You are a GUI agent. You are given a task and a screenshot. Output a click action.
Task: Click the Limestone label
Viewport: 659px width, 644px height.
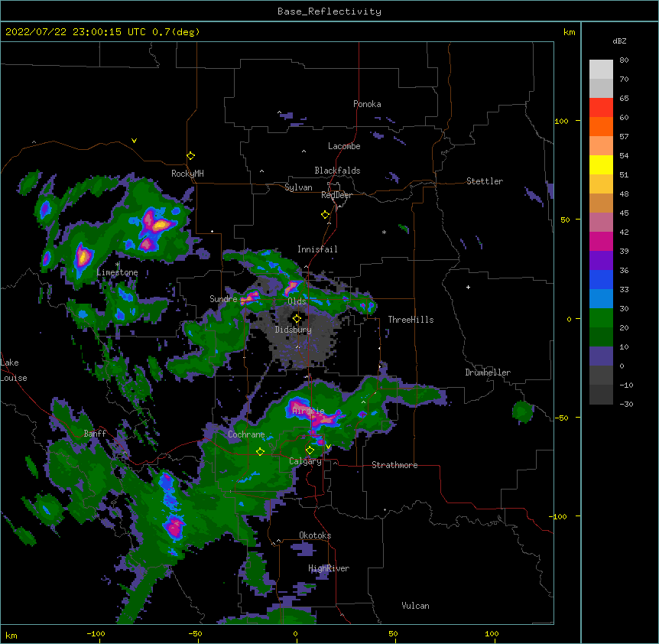click(117, 272)
